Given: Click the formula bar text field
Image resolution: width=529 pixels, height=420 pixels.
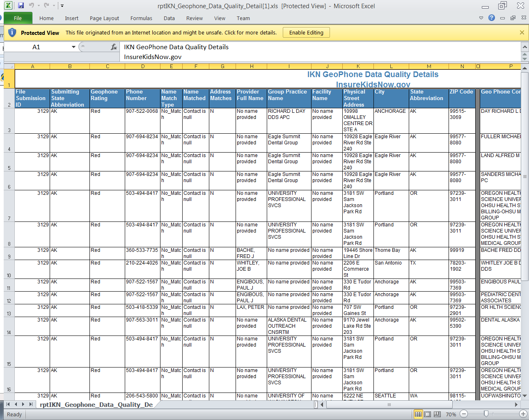Looking at the screenshot, I should pos(320,52).
